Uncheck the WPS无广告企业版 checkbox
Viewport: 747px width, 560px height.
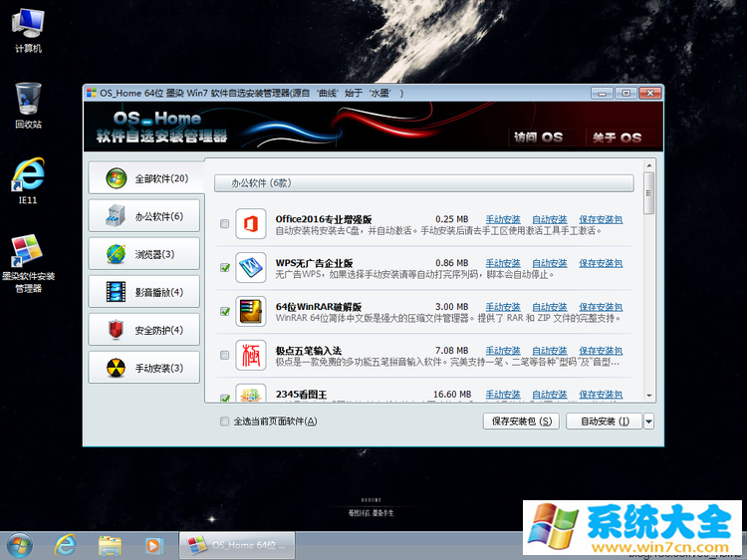tap(224, 267)
